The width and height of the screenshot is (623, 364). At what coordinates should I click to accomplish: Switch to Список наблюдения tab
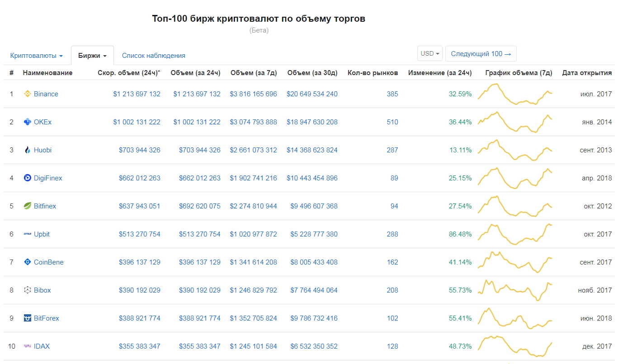pos(154,56)
